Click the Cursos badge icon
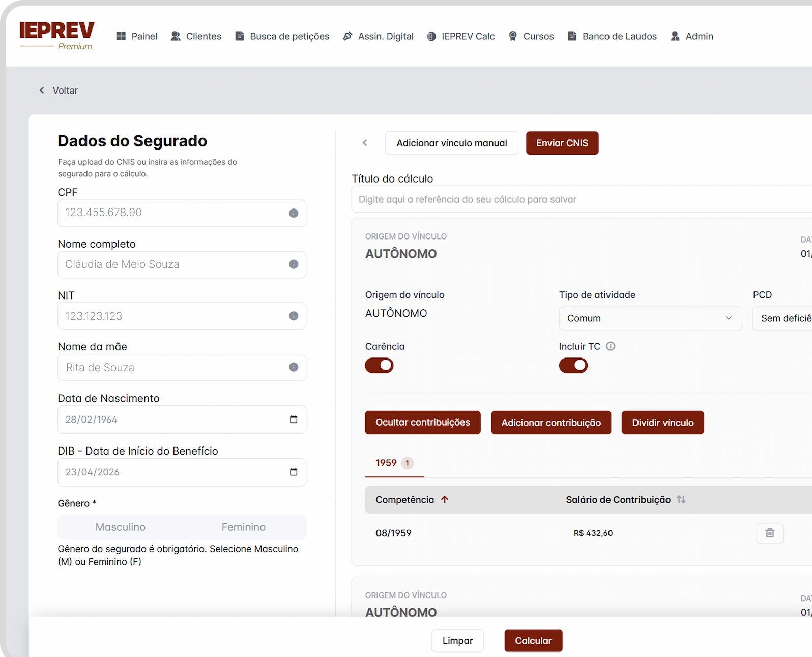 [513, 36]
